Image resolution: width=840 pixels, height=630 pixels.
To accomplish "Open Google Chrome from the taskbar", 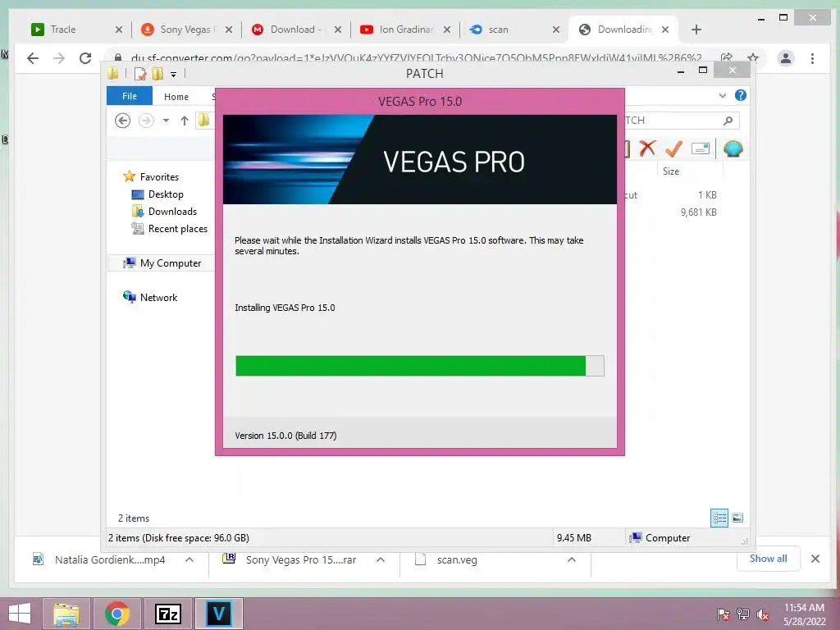I will coord(116,614).
